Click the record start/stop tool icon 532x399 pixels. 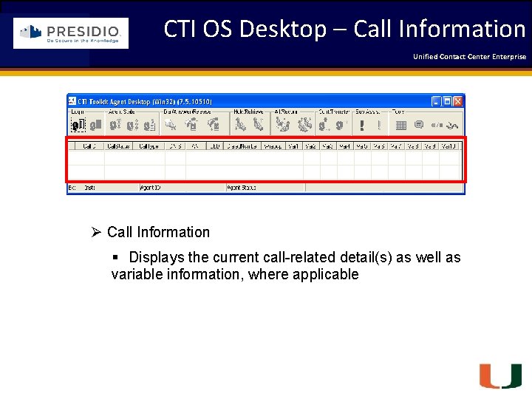(437, 125)
